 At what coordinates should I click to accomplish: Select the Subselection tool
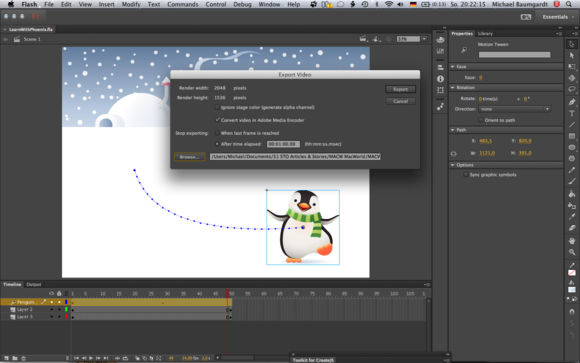(x=572, y=55)
